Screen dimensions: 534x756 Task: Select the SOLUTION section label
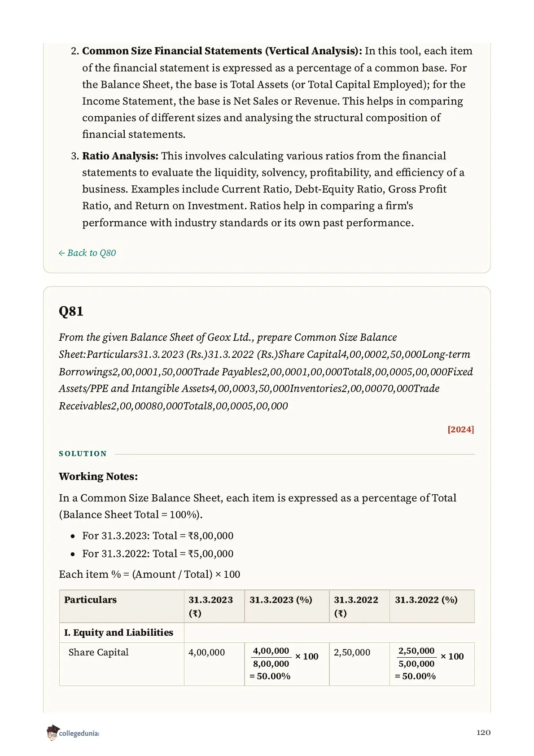[x=83, y=453]
